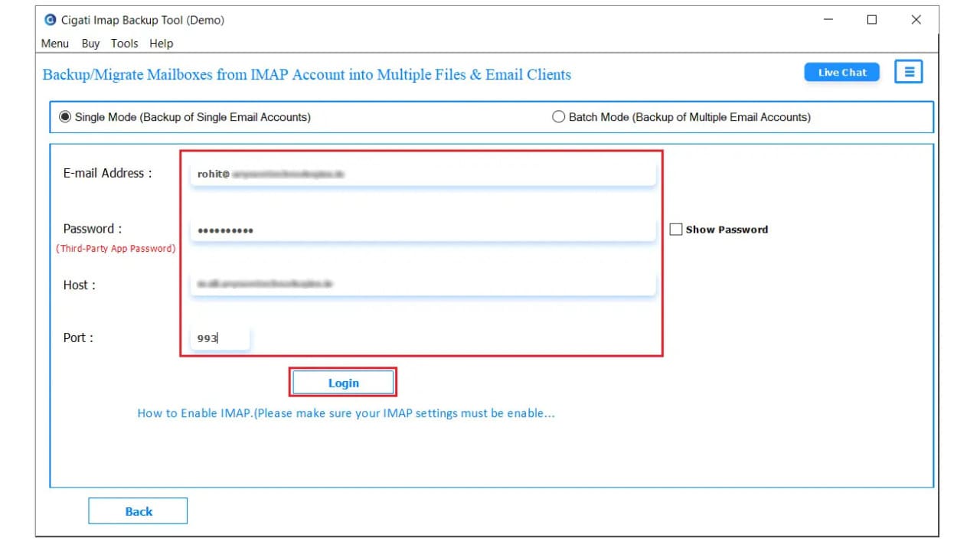Open the How to Enable IMAP link
This screenshot has height=551, width=980.
point(346,412)
